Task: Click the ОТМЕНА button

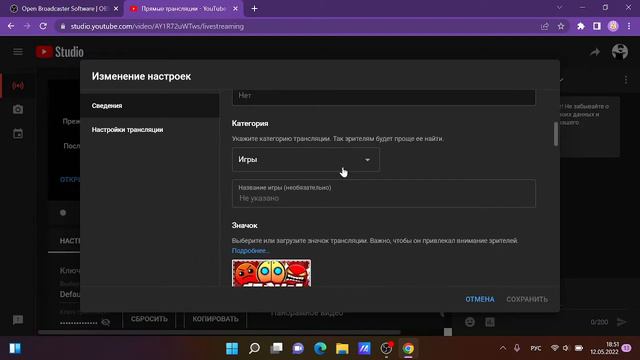Action: coord(480,299)
